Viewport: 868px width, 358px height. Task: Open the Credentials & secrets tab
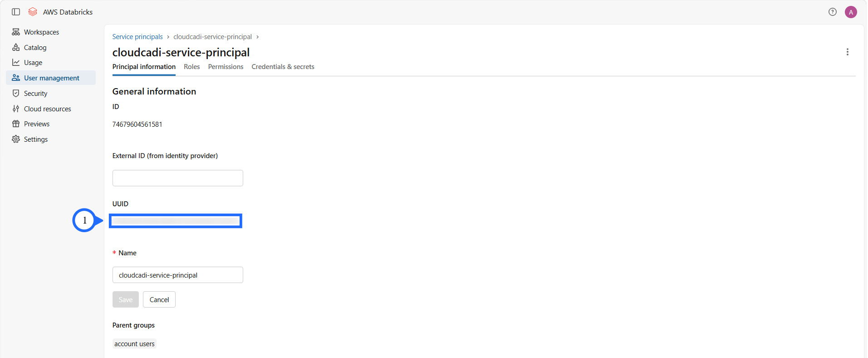click(283, 67)
